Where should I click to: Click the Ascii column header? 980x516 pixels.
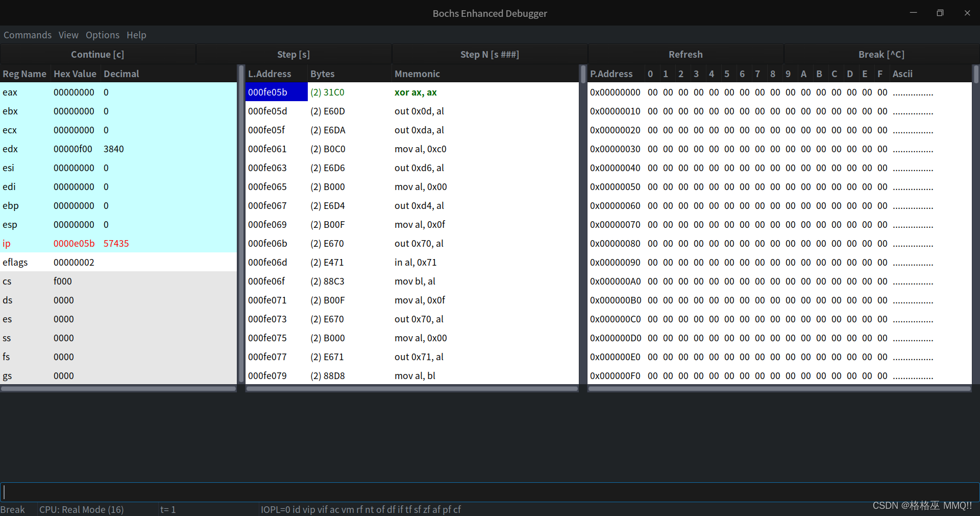pyautogui.click(x=930, y=74)
